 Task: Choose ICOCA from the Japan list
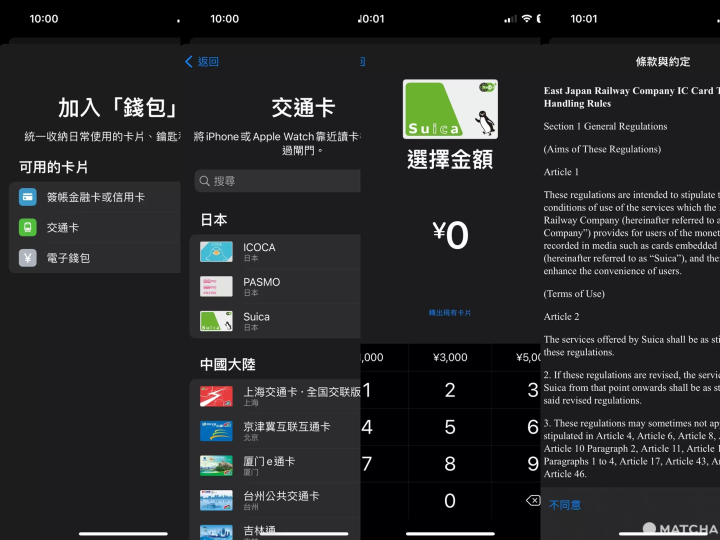point(275,252)
